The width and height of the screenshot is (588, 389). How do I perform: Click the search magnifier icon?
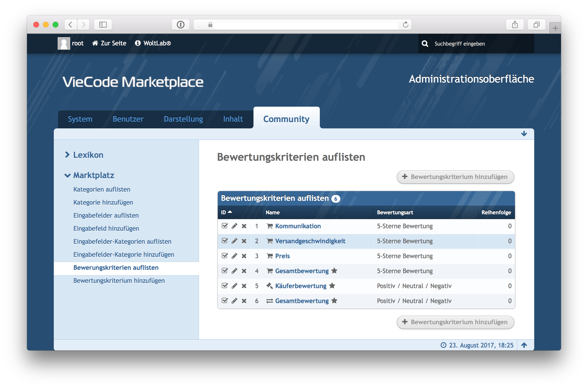click(x=425, y=44)
